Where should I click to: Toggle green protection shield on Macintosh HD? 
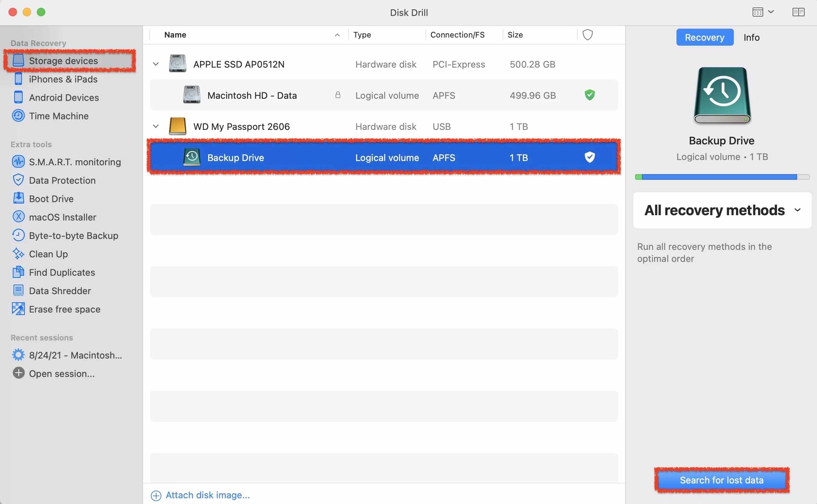coord(589,95)
